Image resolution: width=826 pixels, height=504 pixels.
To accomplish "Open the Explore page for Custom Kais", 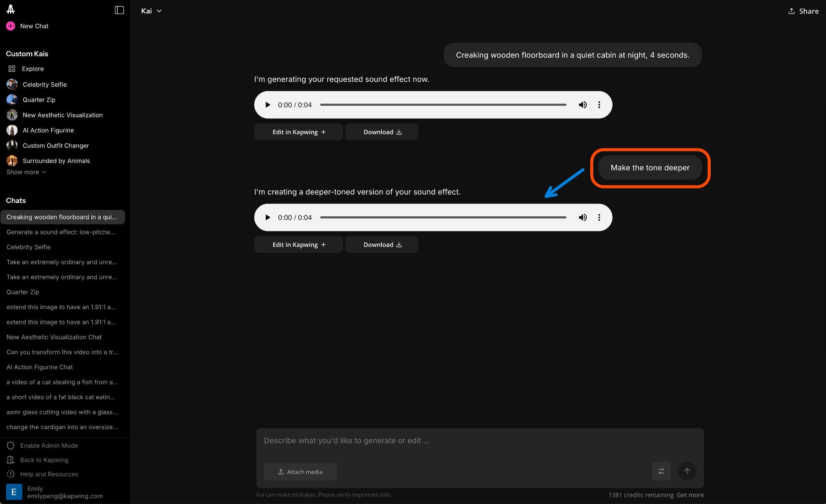I will click(33, 69).
